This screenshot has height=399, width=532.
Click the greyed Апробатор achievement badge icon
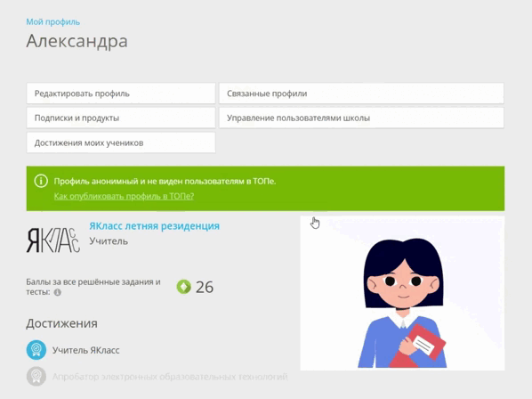pos(36,376)
